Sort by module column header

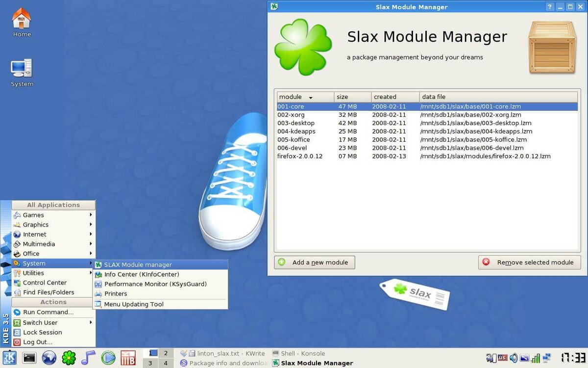tap(306, 97)
